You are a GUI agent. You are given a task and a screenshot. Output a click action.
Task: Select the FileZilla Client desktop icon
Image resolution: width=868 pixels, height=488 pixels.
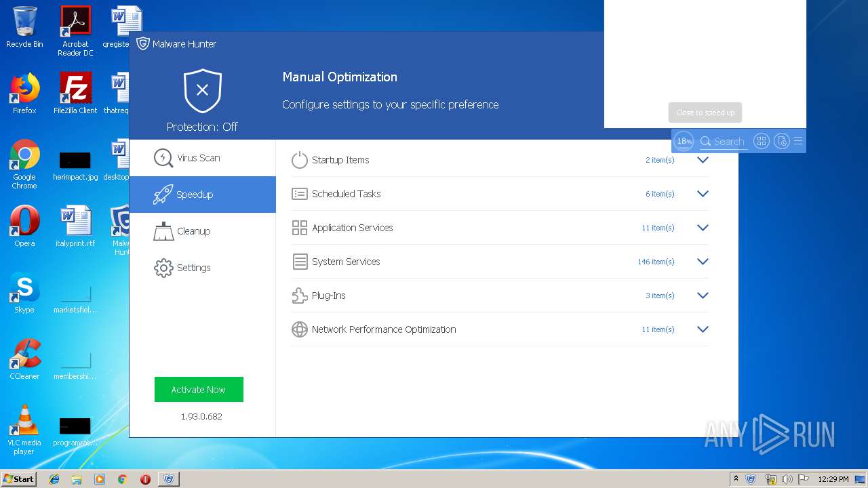point(75,94)
